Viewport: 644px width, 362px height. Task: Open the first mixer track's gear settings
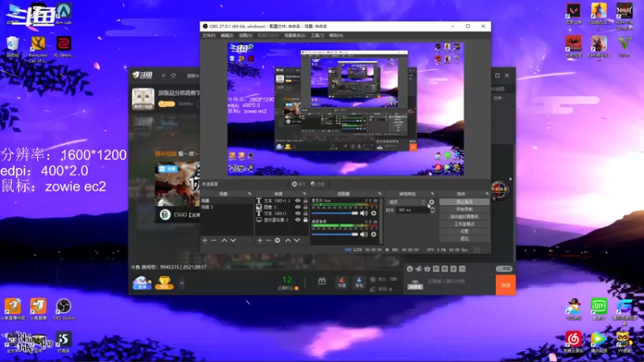point(374,213)
